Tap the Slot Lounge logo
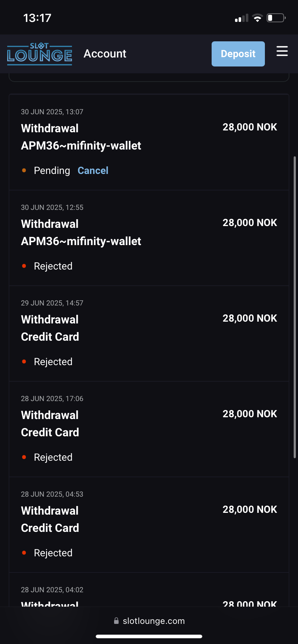This screenshot has height=644, width=298. click(40, 54)
